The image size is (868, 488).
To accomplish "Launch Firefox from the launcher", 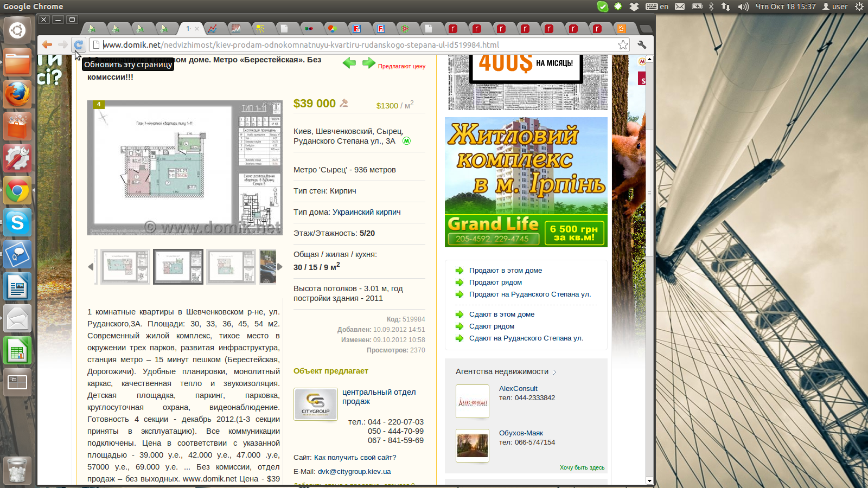I will 17,94.
